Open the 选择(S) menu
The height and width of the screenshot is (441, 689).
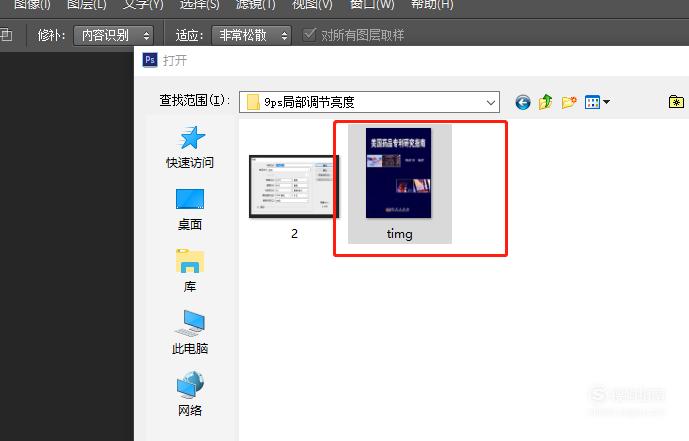(x=199, y=4)
